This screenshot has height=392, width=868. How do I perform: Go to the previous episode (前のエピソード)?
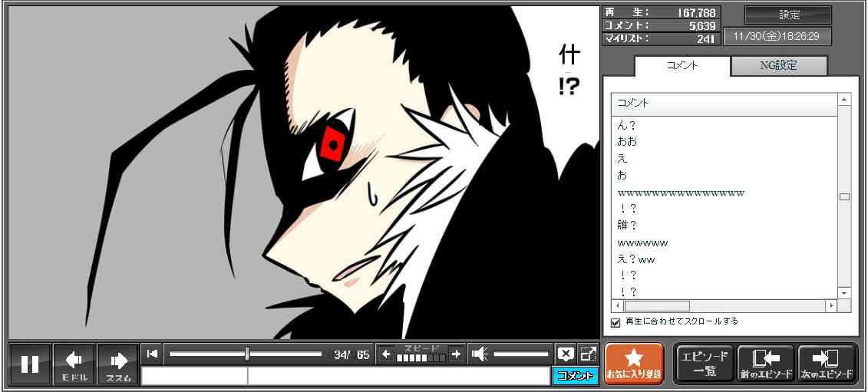(765, 364)
